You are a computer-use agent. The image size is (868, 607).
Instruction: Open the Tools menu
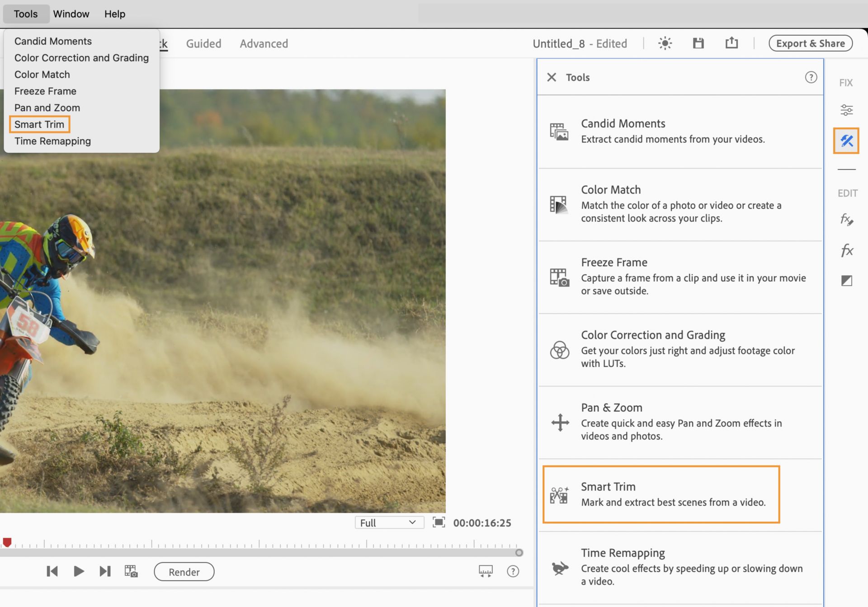(25, 13)
